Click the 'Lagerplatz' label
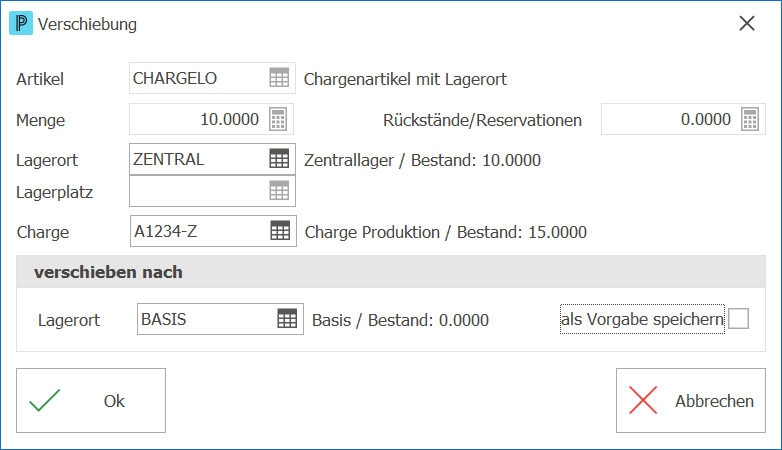 (x=54, y=193)
